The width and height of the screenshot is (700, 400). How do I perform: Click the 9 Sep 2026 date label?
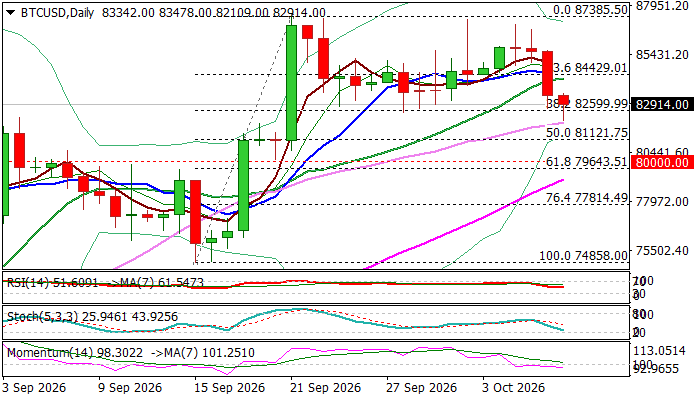tap(130, 388)
